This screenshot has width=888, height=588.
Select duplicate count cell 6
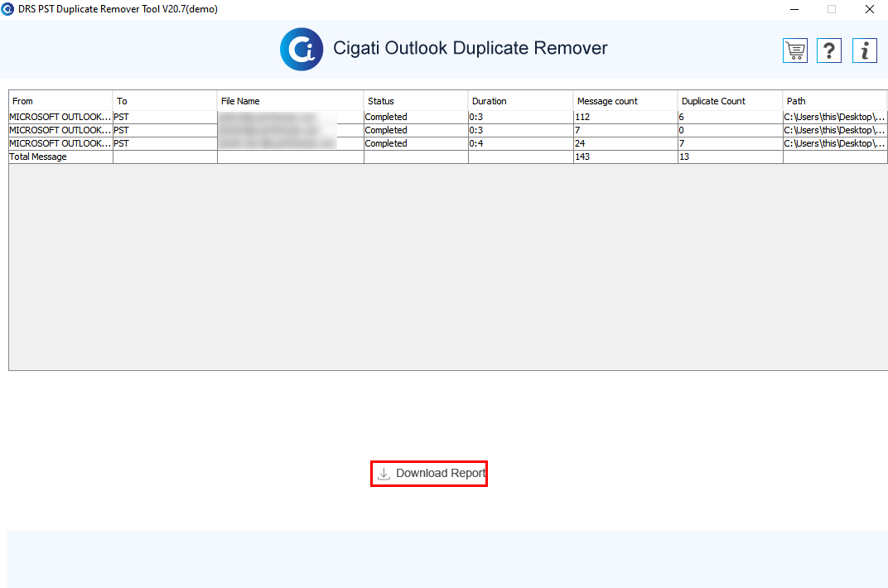tap(730, 117)
